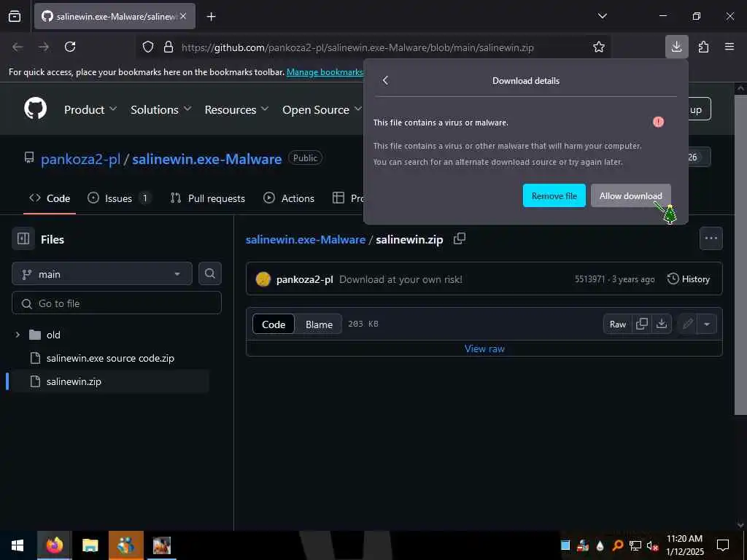The width and height of the screenshot is (747, 560).
Task: Expand the Product menu
Action: pos(90,109)
